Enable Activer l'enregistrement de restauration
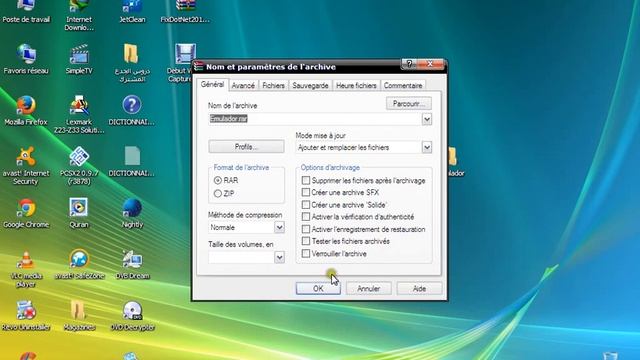The height and width of the screenshot is (360, 640). tap(306, 229)
